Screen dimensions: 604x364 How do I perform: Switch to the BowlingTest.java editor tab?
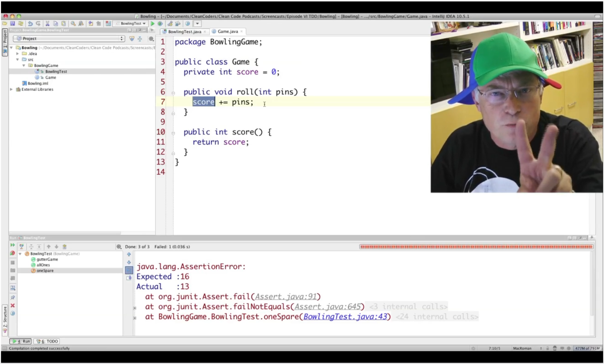point(185,32)
